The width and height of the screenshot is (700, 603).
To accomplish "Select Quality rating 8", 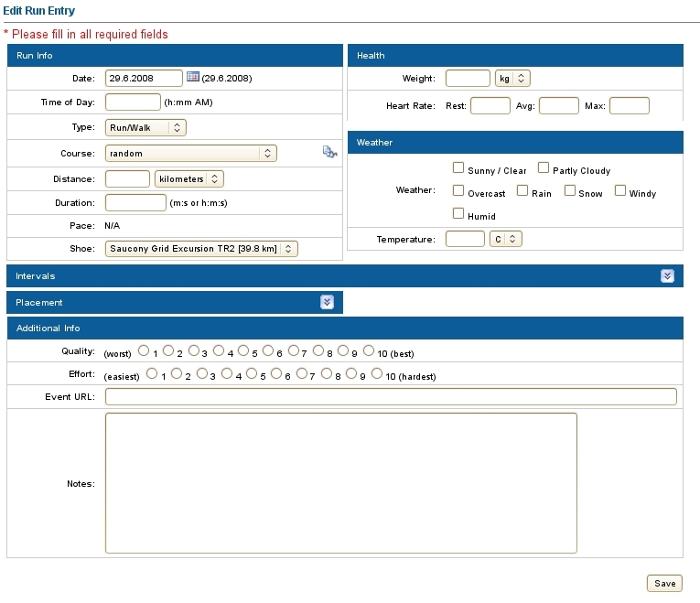I will coord(318,350).
